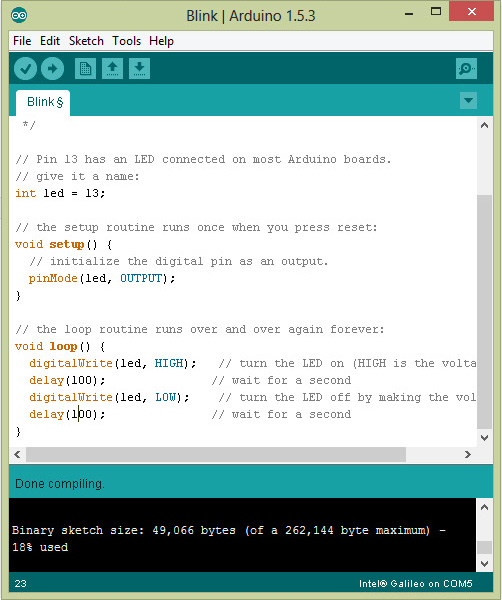Open the Serial Monitor magnifier icon
Viewport: 502px width, 600px height.
click(466, 69)
